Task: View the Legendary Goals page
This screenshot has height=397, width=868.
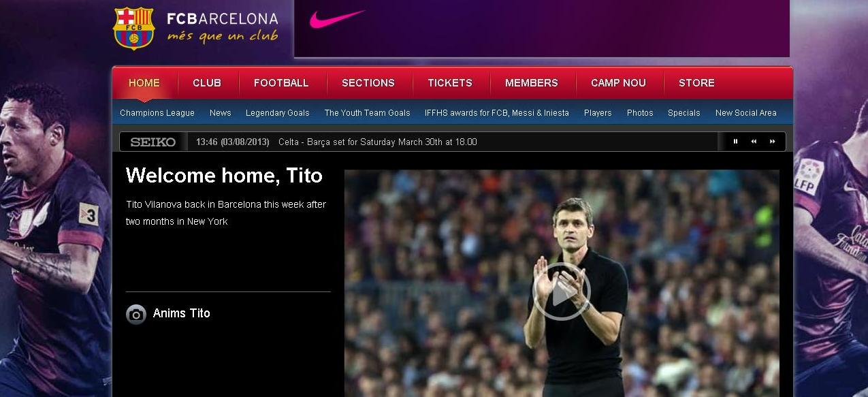Action: coord(277,113)
